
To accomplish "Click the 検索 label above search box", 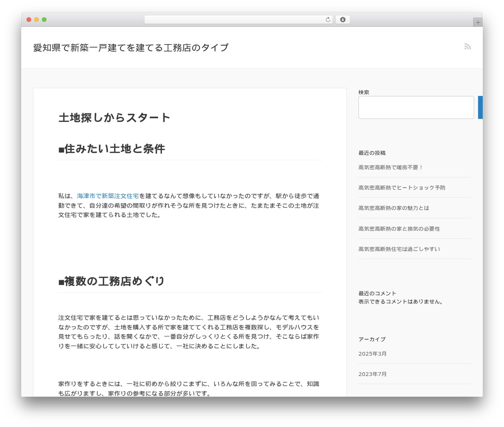I will 364,92.
